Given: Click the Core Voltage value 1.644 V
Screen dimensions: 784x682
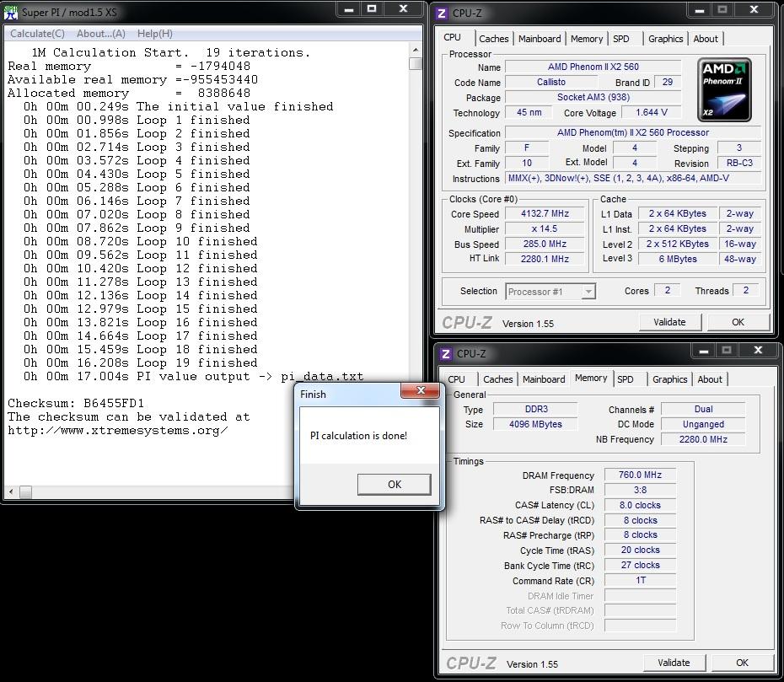Looking at the screenshot, I should click(x=651, y=112).
